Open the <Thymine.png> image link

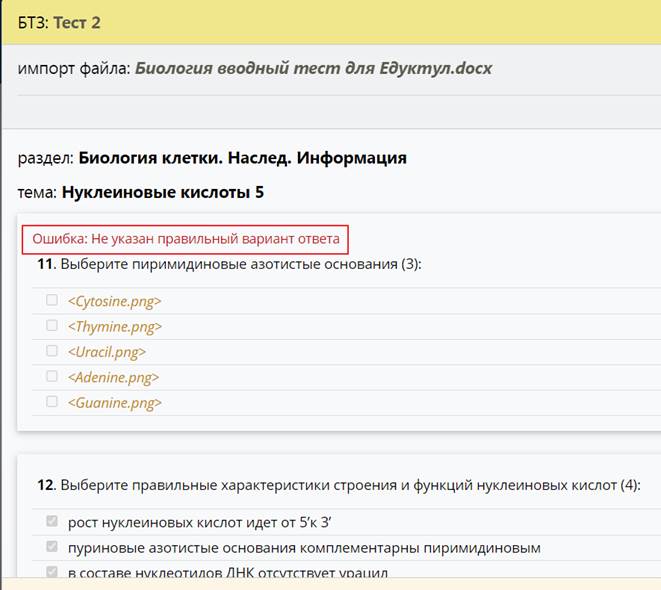coord(114,327)
